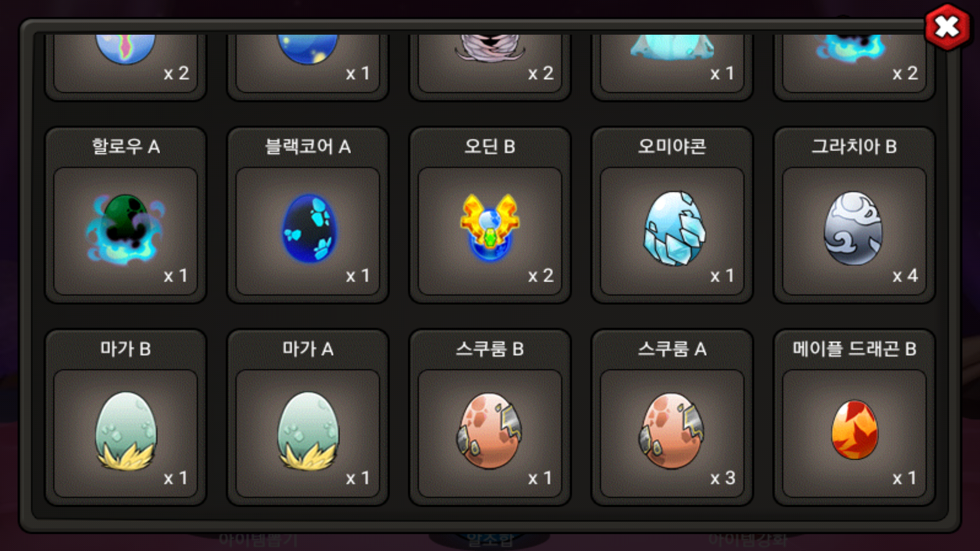The height and width of the screenshot is (551, 980).
Task: Select top row rainbow striped egg
Action: coord(126,49)
